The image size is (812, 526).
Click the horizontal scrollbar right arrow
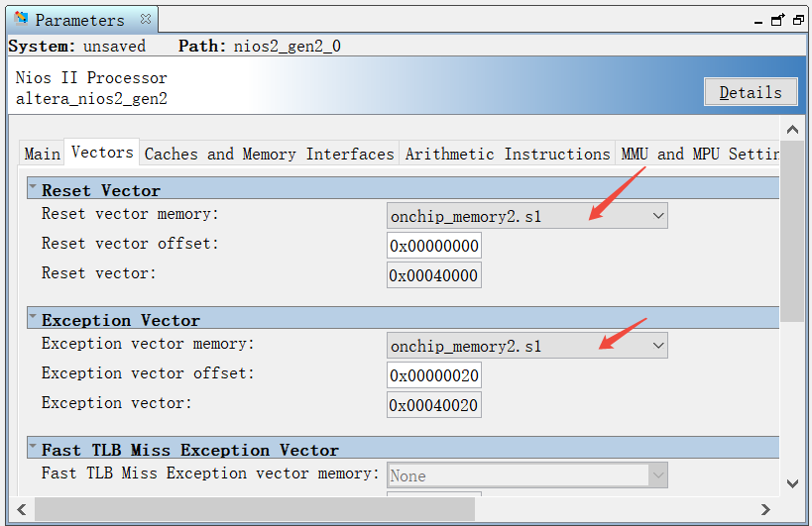pos(765,509)
